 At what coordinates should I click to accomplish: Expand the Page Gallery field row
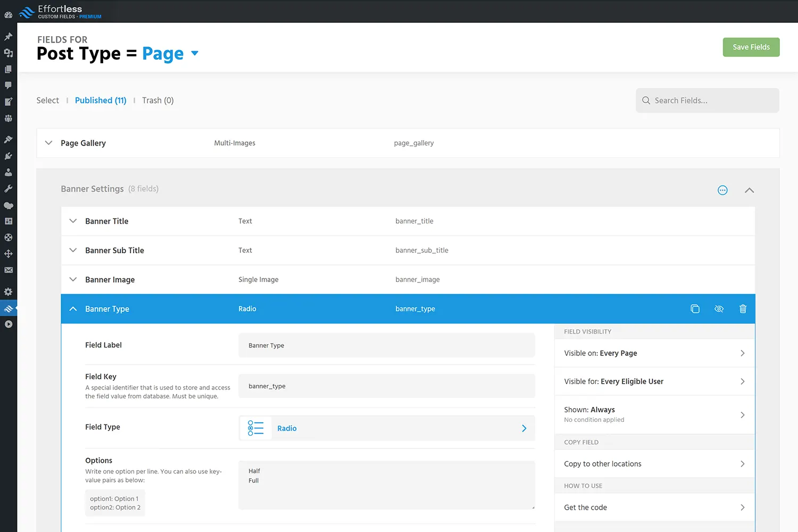[49, 143]
